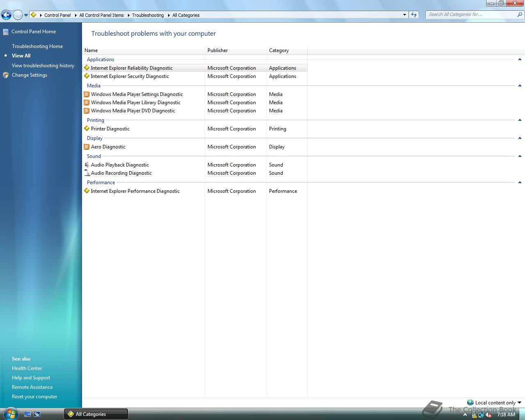
Task: Click Internet Explorer Security Diagnostic icon
Action: [87, 76]
